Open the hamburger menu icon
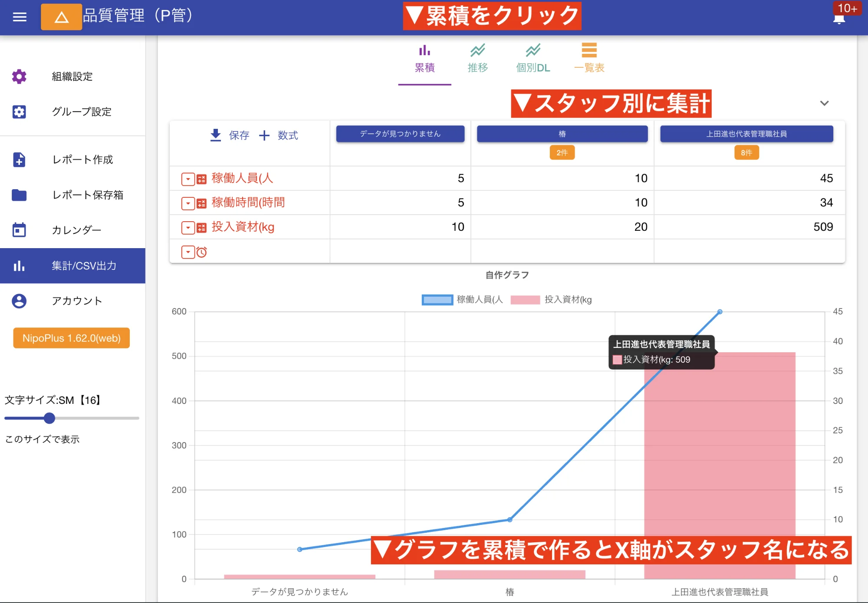 click(19, 16)
